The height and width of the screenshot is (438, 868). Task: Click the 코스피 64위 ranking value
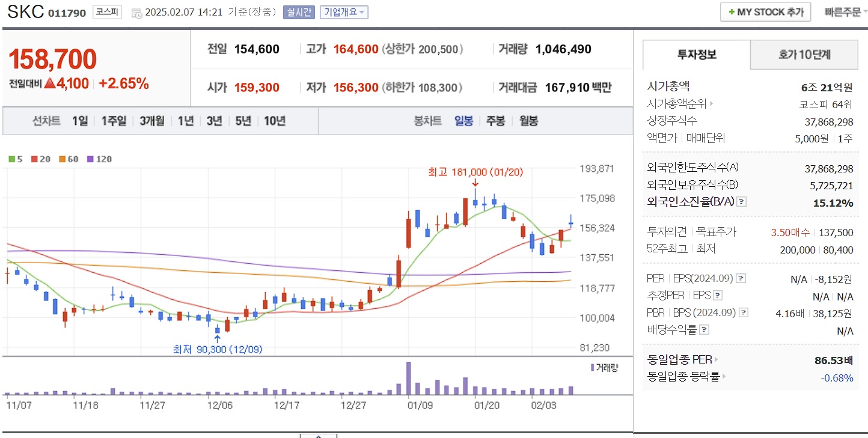click(825, 104)
